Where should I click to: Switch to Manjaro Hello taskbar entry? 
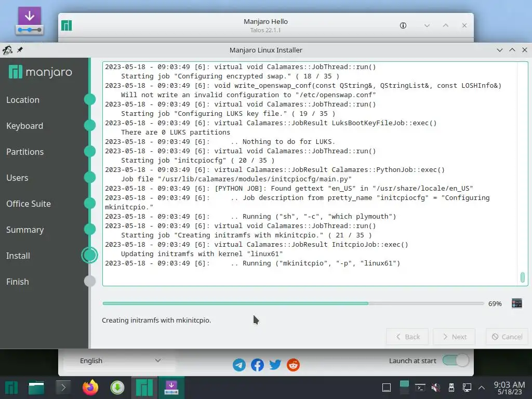(144, 388)
